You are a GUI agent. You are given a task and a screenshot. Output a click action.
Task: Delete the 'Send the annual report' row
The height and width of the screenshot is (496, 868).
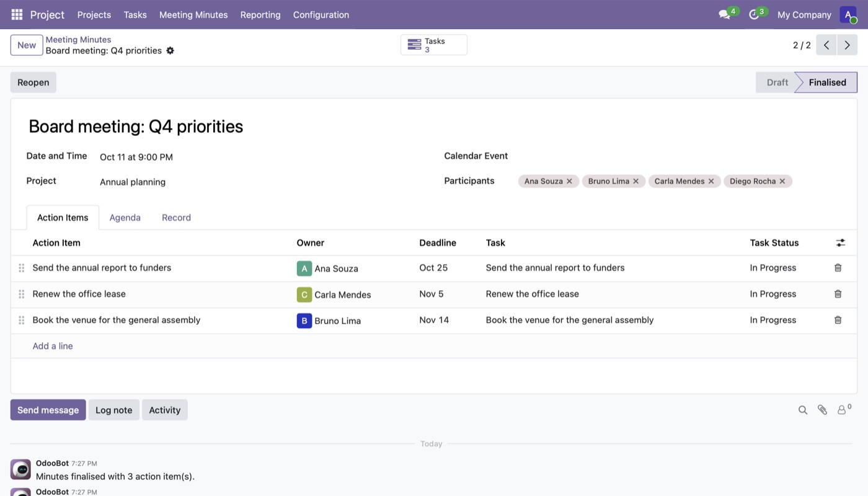coord(838,268)
